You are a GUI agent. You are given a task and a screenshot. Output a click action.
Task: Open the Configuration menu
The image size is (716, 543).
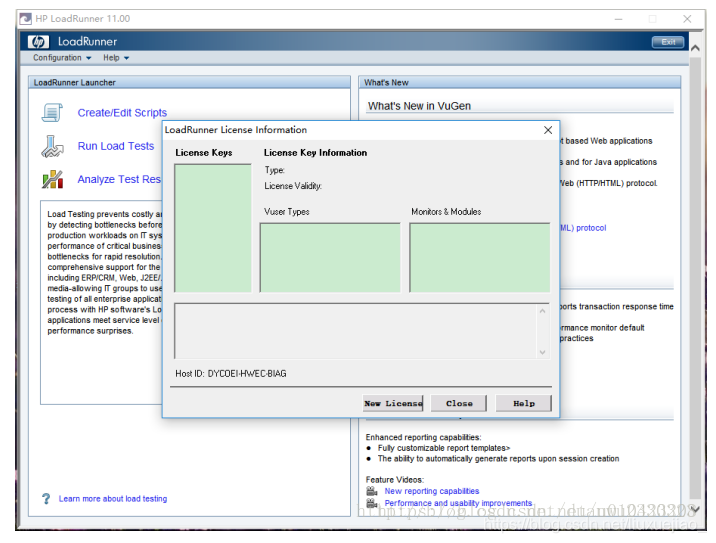[62, 58]
